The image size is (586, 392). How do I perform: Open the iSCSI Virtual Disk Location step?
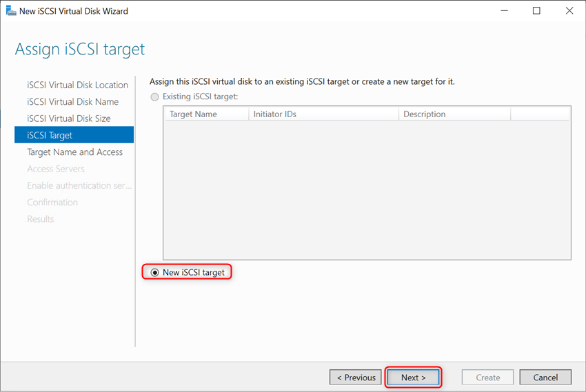(x=77, y=85)
